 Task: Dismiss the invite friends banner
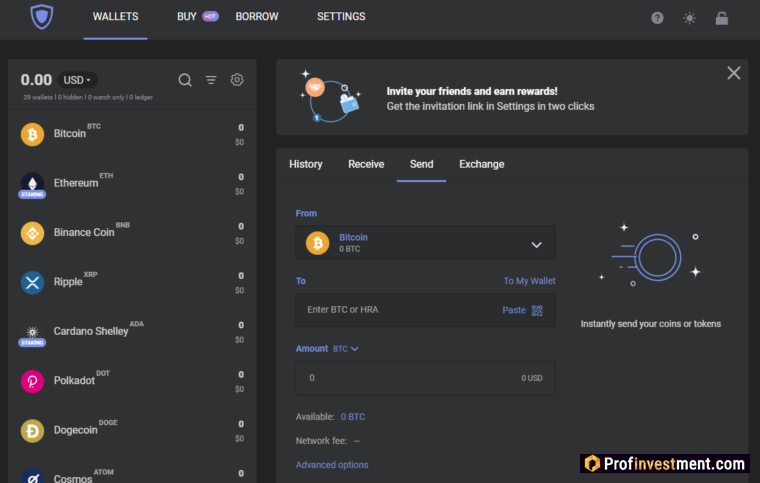click(x=733, y=73)
